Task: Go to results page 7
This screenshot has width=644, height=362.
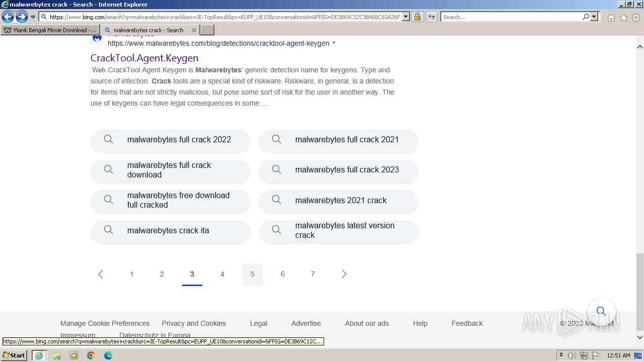Action: [313, 274]
